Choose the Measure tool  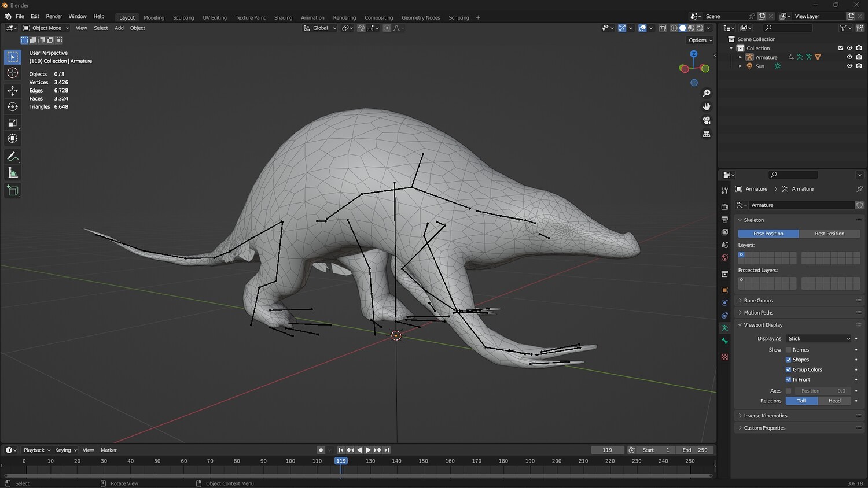click(x=12, y=173)
